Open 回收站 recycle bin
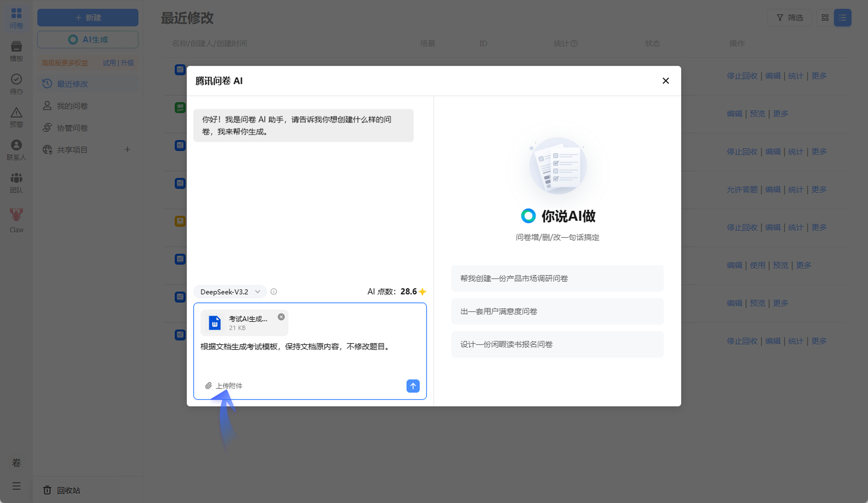The height and width of the screenshot is (503, 868). click(62, 490)
